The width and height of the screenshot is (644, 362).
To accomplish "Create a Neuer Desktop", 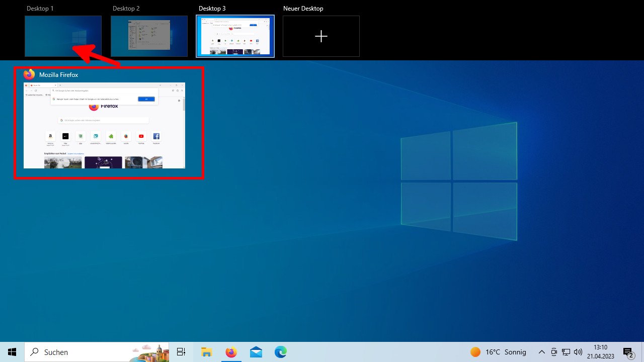I will pos(321,36).
